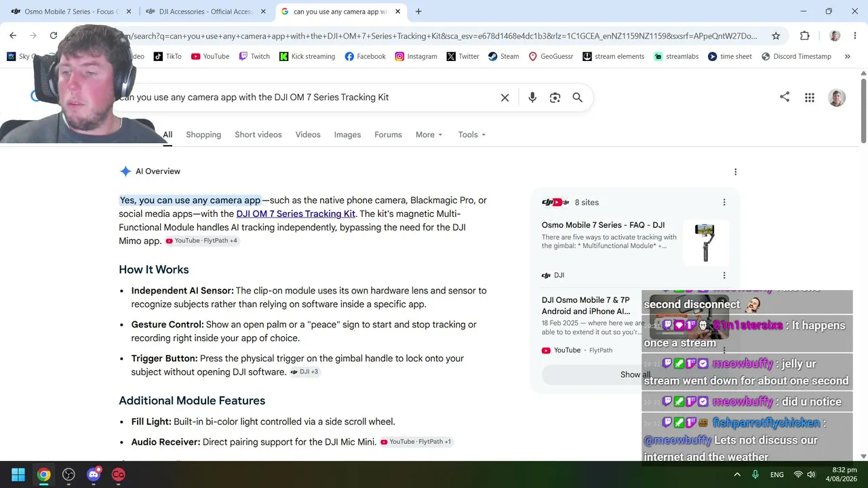Image resolution: width=868 pixels, height=488 pixels.
Task: Open the DJI Osmo Mobile 7 & 7P video result
Action: [586, 306]
